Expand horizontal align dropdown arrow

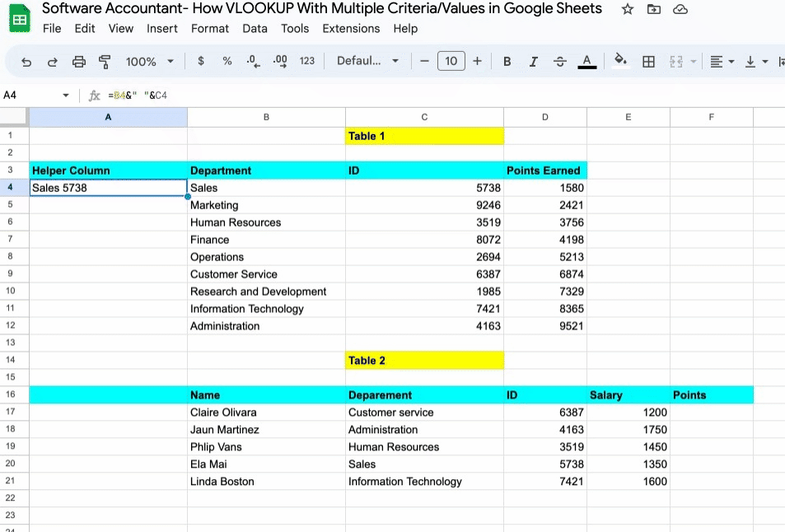coord(731,62)
